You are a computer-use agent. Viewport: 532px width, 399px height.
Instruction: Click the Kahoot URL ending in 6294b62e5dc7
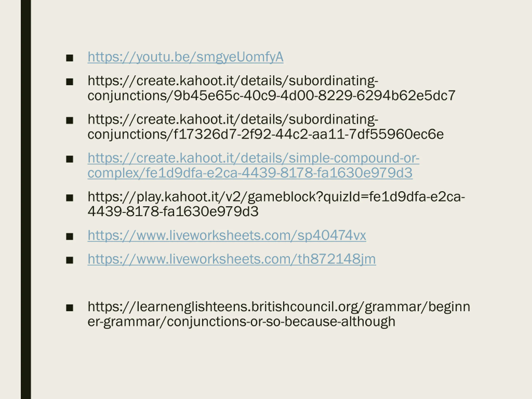pos(272,88)
